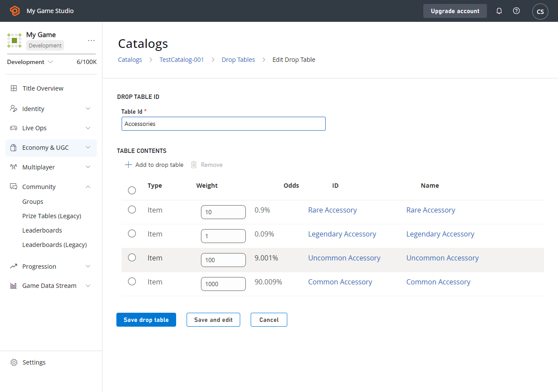The image size is (558, 392).
Task: Click the Weight column header
Action: 207,186
